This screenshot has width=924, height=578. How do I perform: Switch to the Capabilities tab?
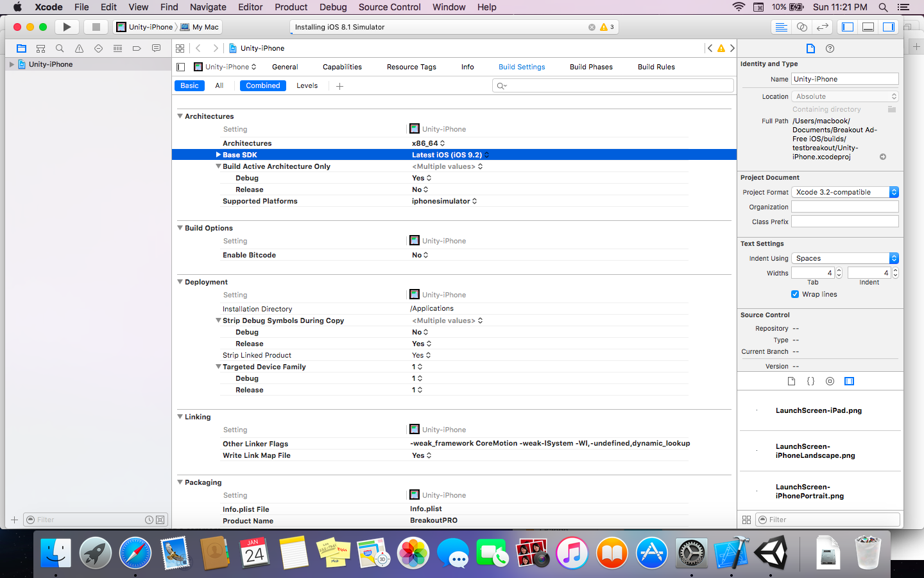(x=342, y=67)
